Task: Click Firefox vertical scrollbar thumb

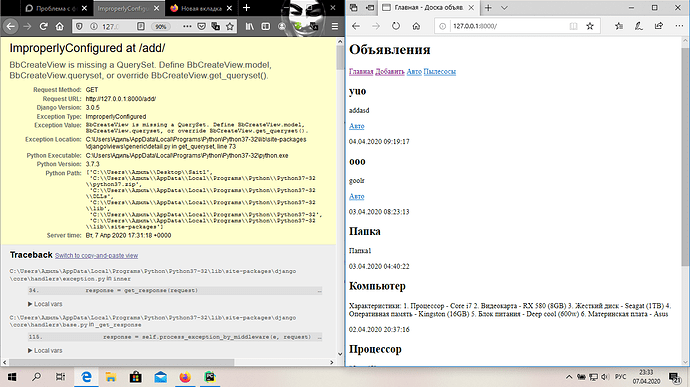Action: point(340,57)
